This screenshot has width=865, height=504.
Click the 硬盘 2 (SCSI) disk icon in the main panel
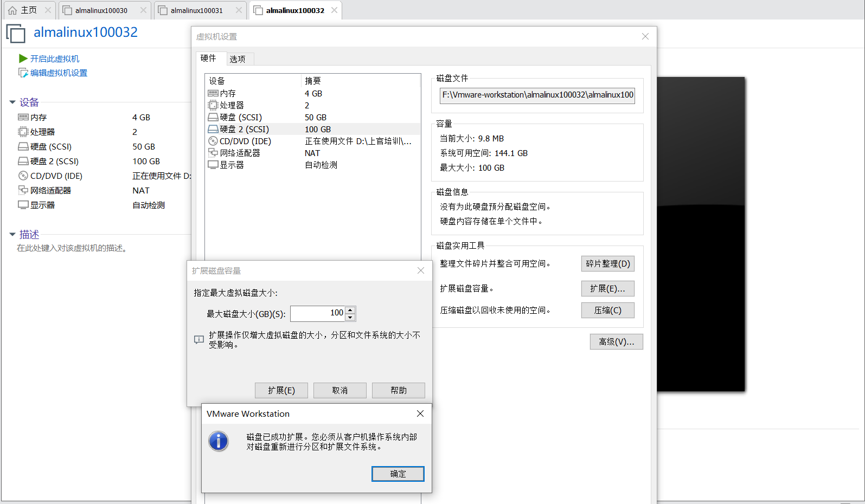pos(23,161)
